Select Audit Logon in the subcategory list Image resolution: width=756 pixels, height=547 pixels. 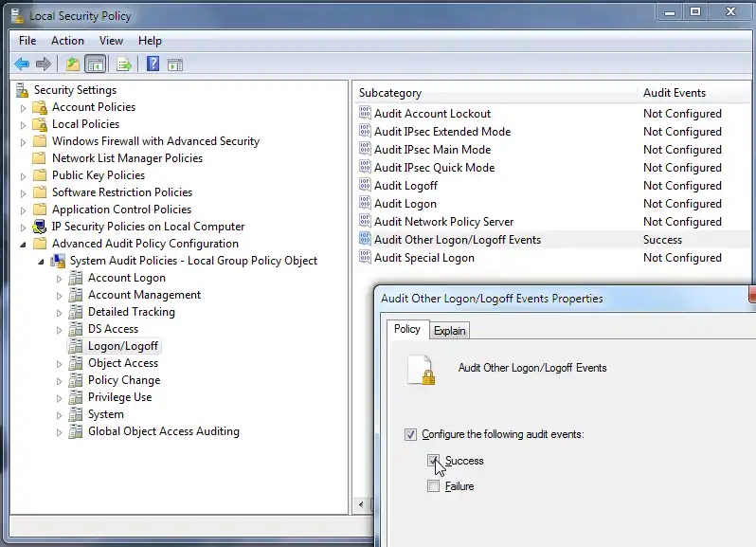[x=405, y=204]
